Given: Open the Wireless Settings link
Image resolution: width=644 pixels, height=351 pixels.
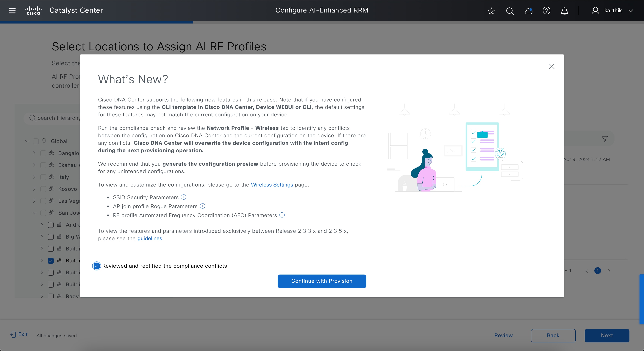Looking at the screenshot, I should tap(272, 185).
